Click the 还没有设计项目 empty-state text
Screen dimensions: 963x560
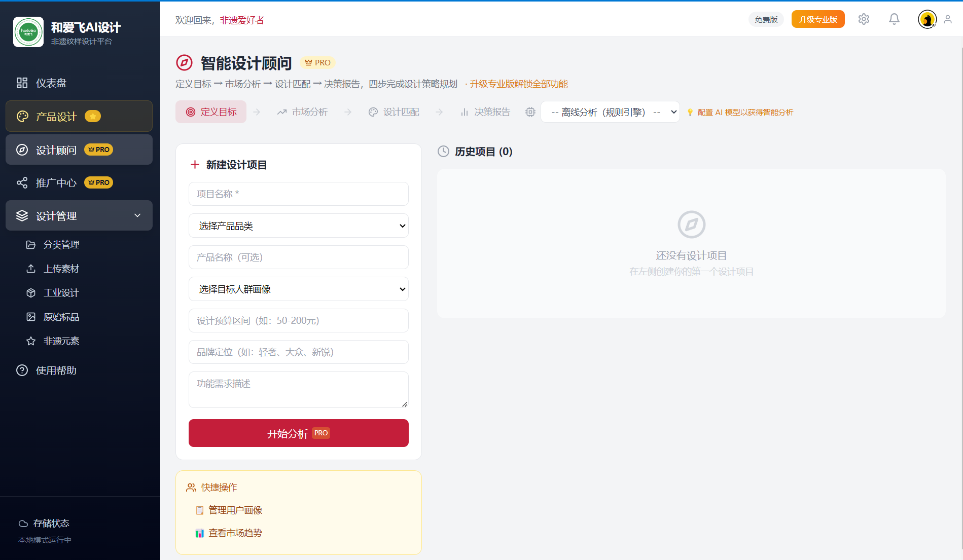click(691, 256)
